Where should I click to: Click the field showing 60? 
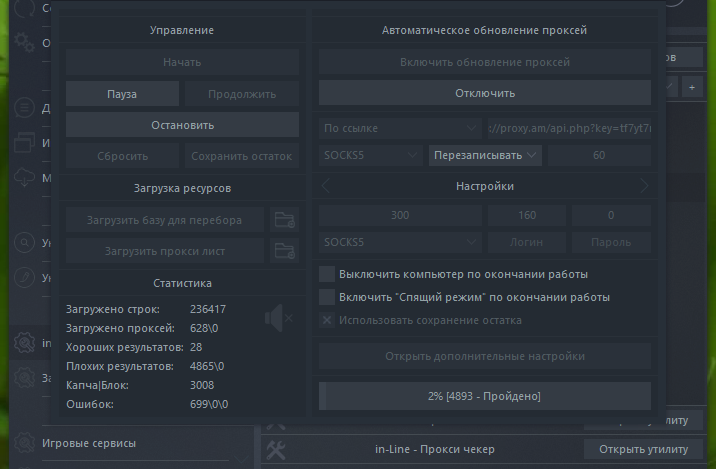click(x=599, y=155)
